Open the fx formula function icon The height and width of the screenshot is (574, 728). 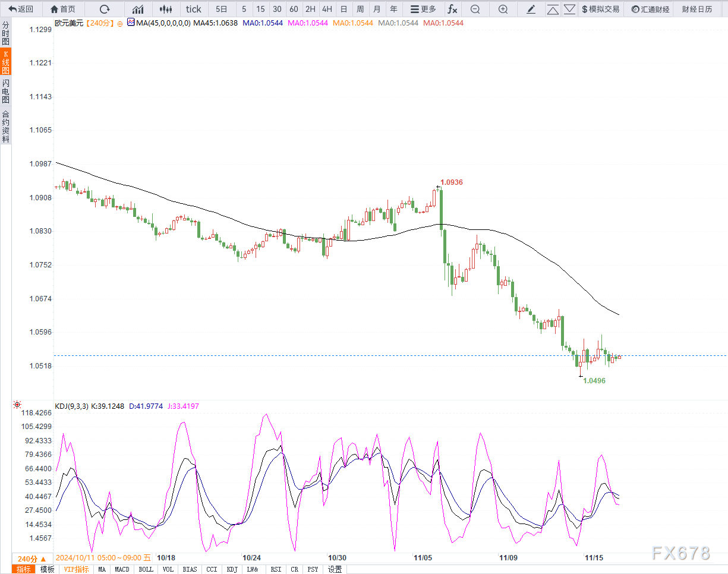point(452,9)
